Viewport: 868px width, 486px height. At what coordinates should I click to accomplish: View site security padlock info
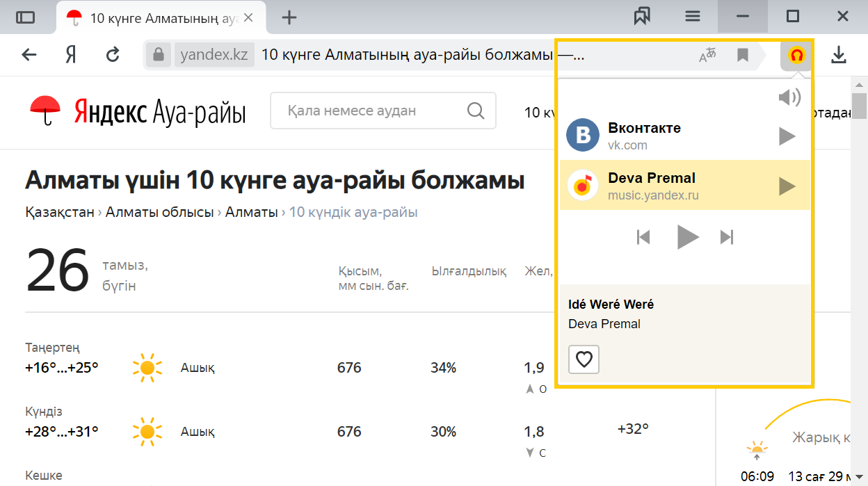159,55
